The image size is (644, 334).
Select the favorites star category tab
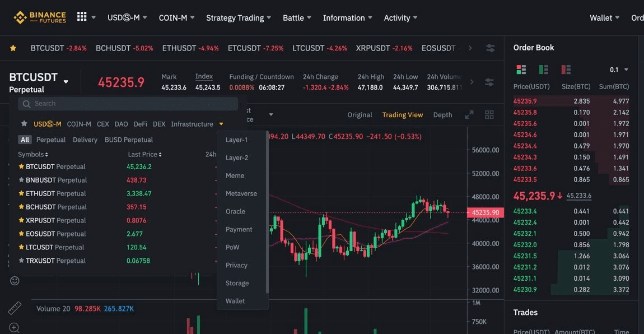pos(24,124)
